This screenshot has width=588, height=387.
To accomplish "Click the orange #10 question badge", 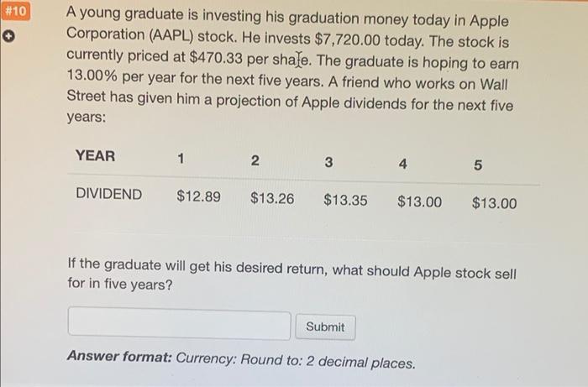I will [15, 11].
